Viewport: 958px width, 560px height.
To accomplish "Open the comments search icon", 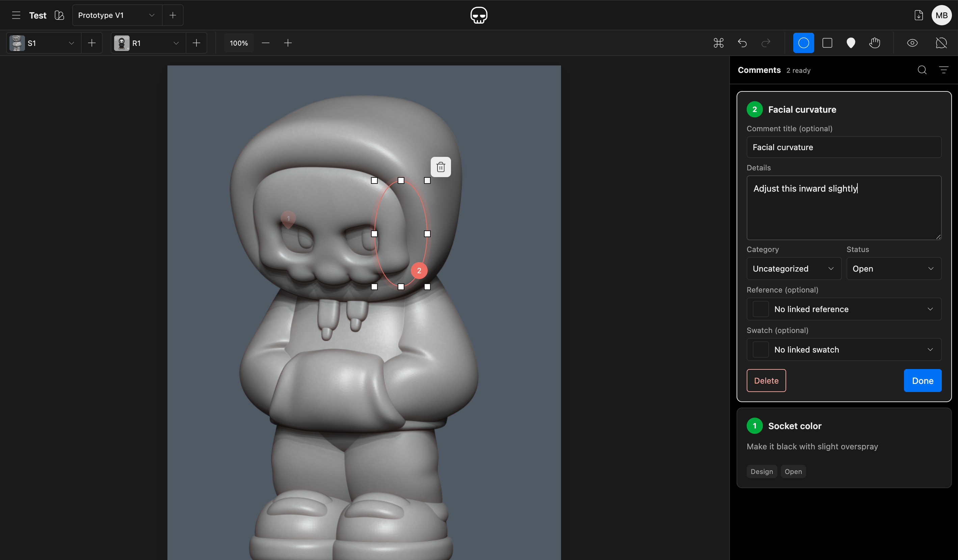I will point(922,70).
